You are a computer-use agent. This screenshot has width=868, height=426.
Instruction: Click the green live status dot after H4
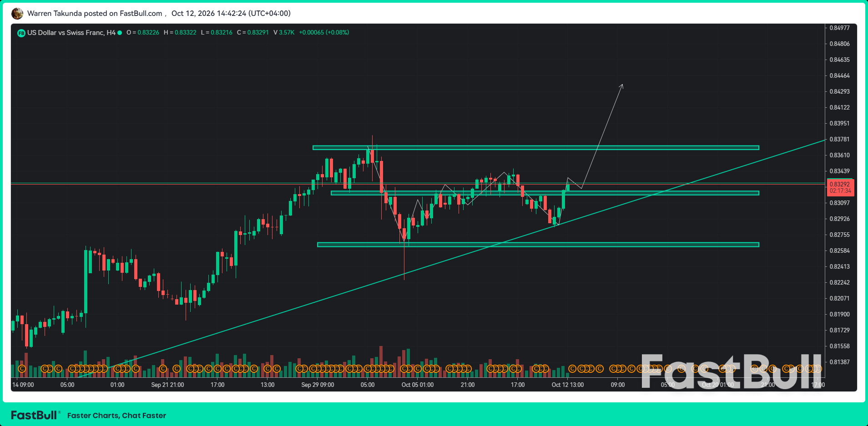pos(120,33)
